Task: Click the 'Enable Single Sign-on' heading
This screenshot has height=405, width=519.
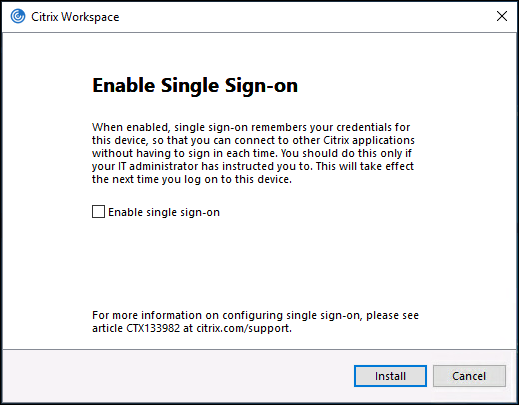Action: (x=195, y=86)
